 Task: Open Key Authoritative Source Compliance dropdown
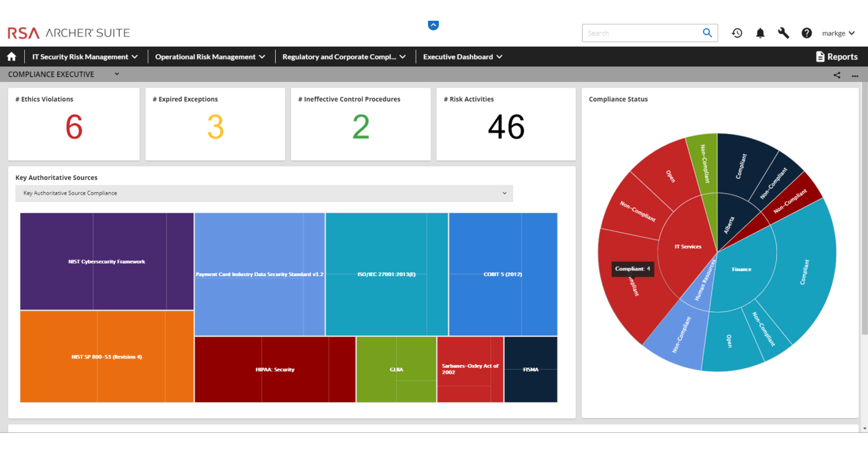tap(264, 193)
